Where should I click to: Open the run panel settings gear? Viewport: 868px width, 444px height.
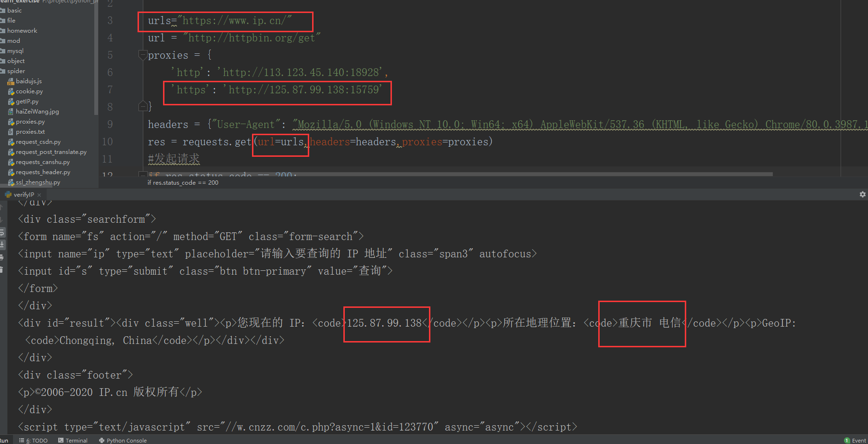point(862,194)
